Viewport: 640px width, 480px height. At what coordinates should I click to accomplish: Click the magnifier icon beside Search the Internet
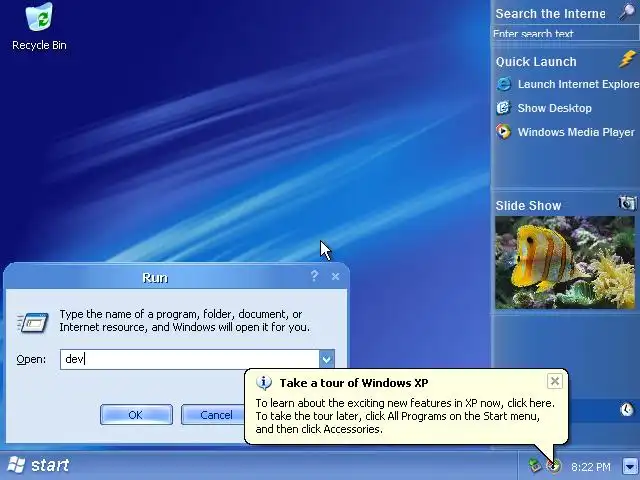coord(627,11)
